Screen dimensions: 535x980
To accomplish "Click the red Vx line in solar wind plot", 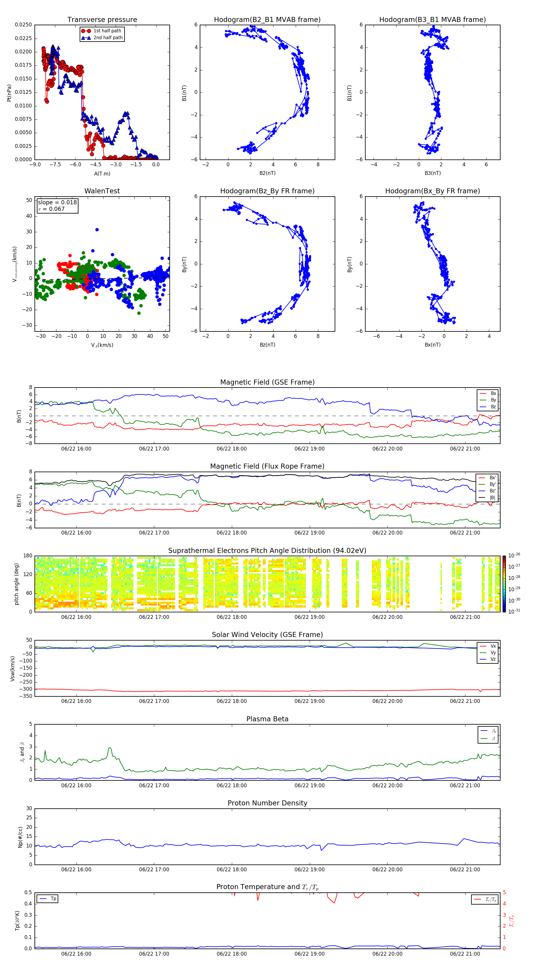I will point(267,691).
